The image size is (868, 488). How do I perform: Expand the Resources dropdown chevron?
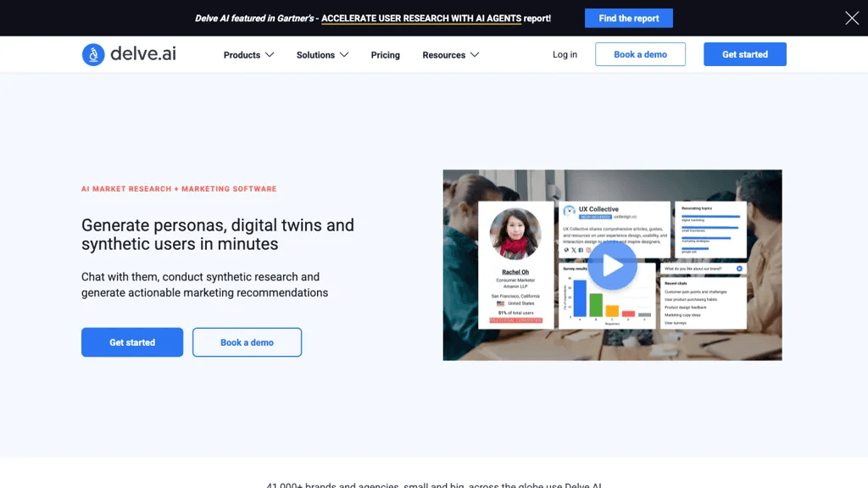pos(475,55)
